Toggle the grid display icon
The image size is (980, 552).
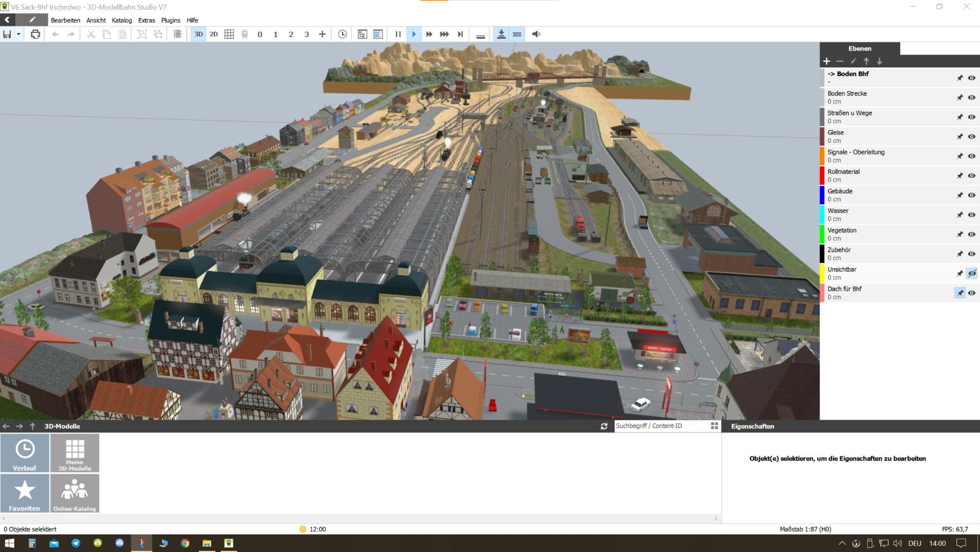[229, 34]
